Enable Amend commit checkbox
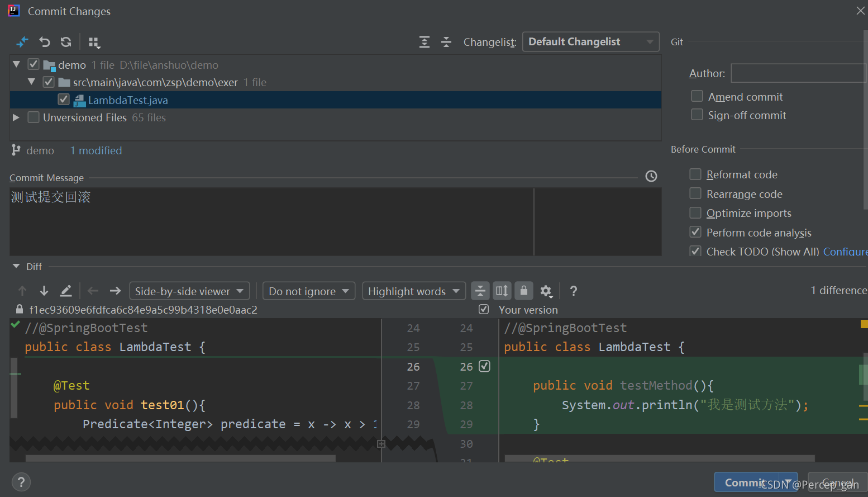The width and height of the screenshot is (868, 497). (x=697, y=96)
